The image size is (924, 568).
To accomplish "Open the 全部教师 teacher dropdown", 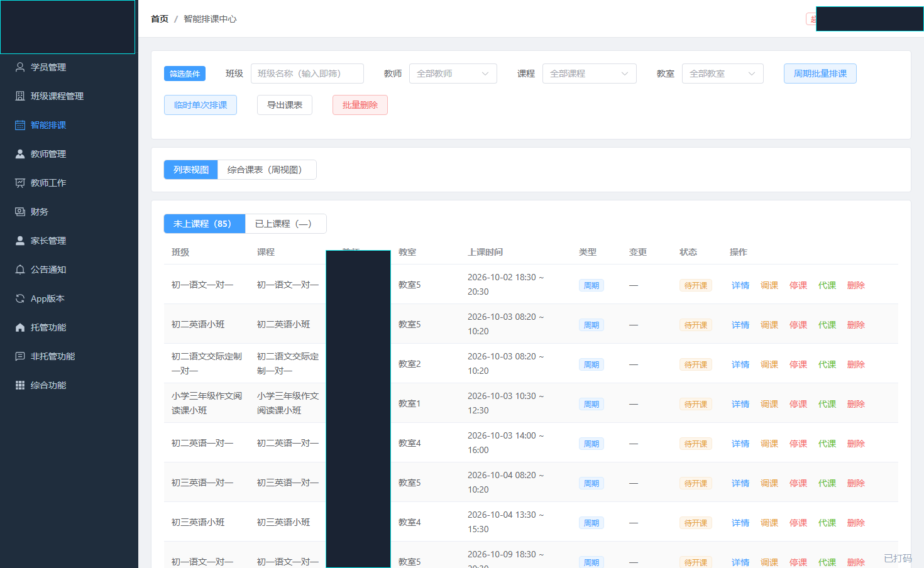I will coord(453,74).
